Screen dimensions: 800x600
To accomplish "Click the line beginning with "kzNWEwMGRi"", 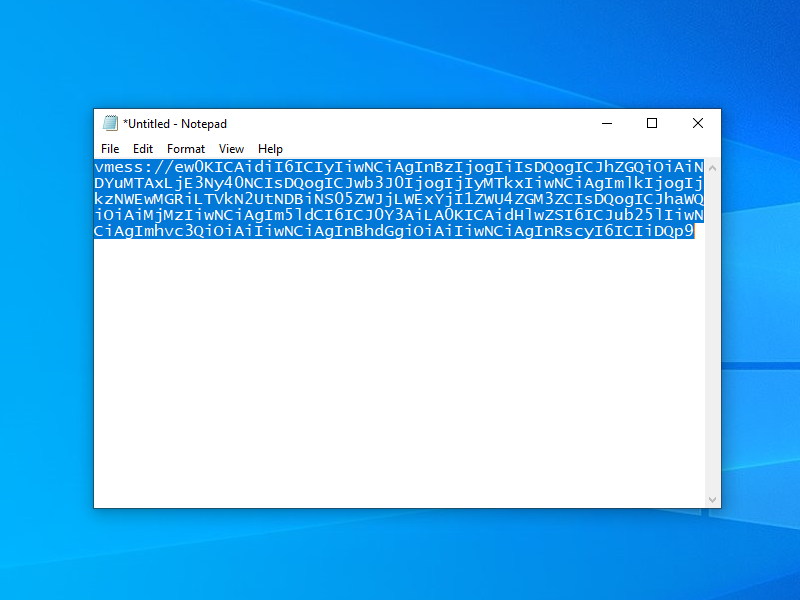I will [300, 199].
